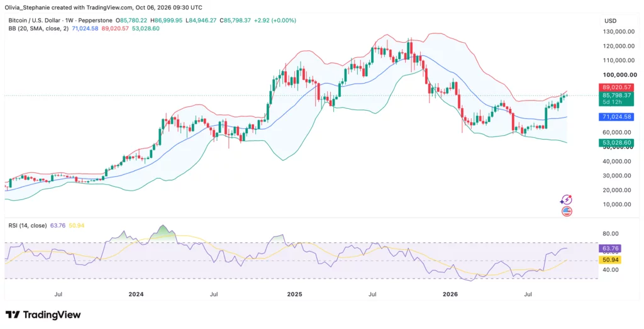Click the USD currency label on price axis

click(610, 21)
